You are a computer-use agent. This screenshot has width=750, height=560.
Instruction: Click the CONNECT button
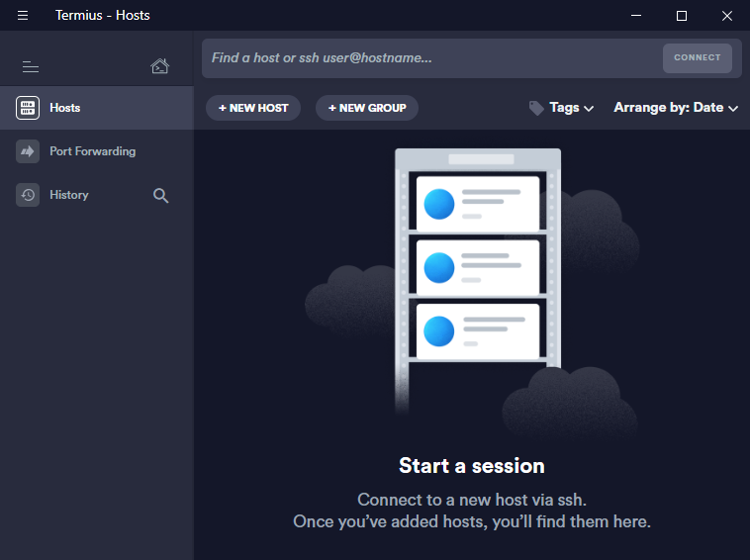(x=697, y=57)
